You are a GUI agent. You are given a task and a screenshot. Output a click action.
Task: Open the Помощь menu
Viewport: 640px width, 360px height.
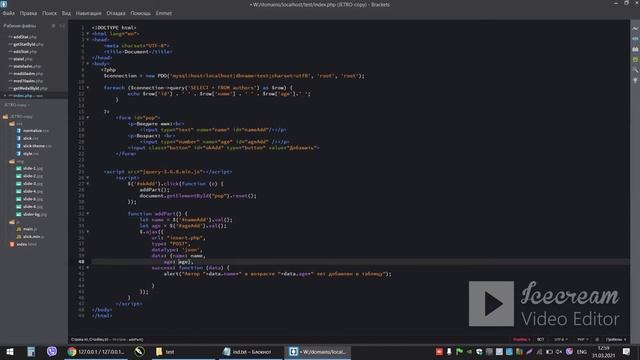140,13
